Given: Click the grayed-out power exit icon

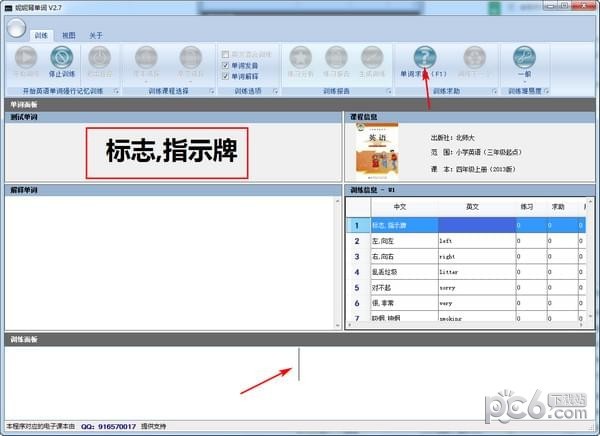Looking at the screenshot, I should tap(99, 57).
